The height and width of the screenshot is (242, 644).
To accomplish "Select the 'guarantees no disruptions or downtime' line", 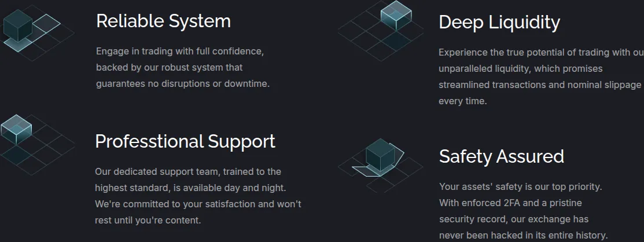I will (x=183, y=84).
